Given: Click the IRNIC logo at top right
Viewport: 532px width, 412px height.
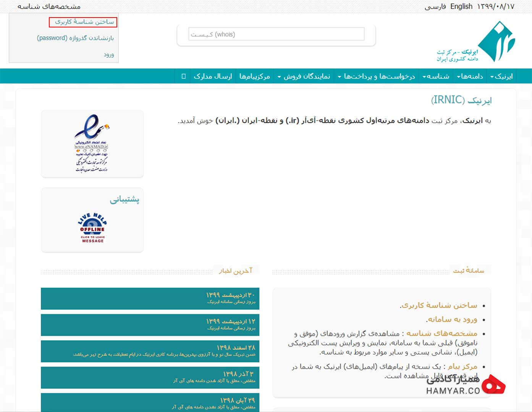Looking at the screenshot, I should [476, 42].
